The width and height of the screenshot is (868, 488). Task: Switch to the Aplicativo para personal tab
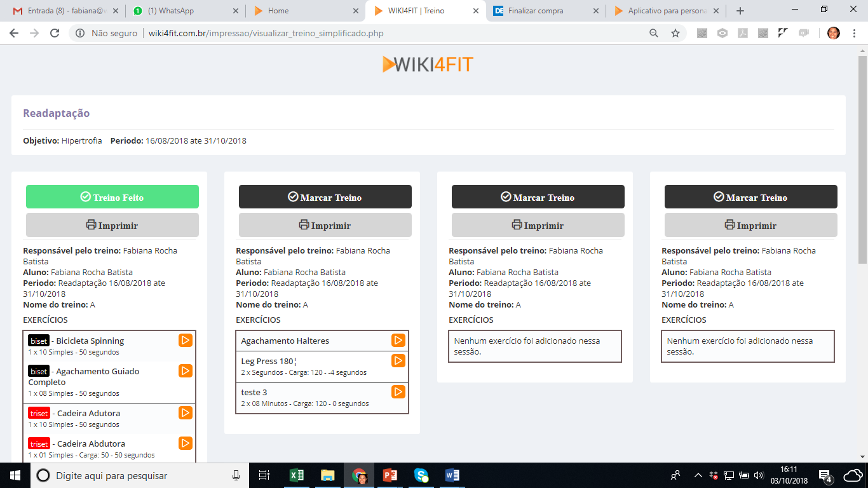[x=667, y=11]
